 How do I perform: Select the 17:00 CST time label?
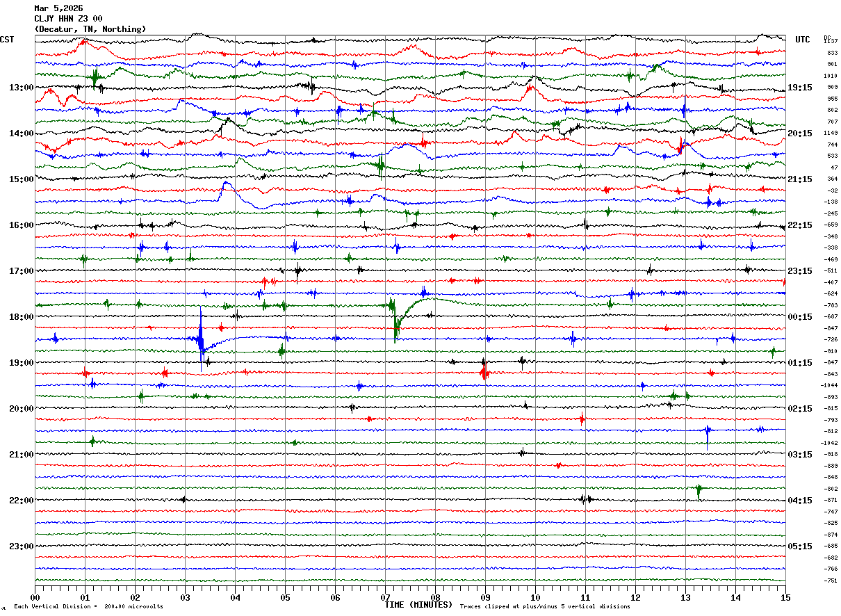(21, 271)
